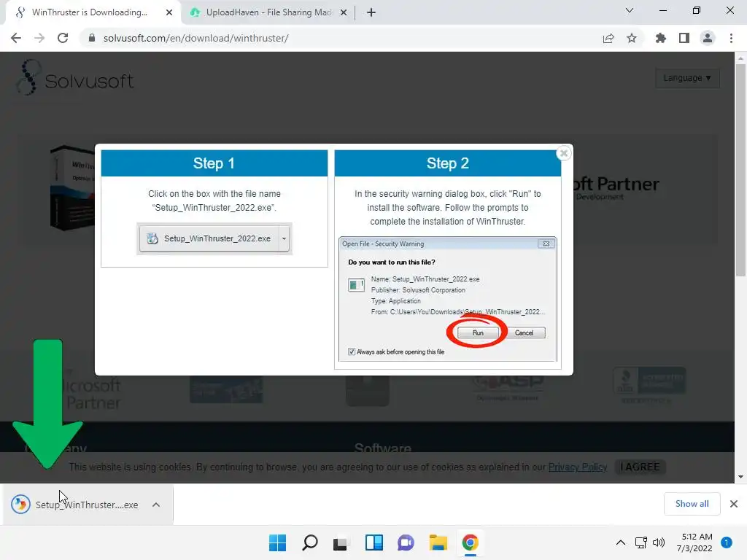Close the WinThruster tab
The image size is (747, 560).
[x=169, y=12]
